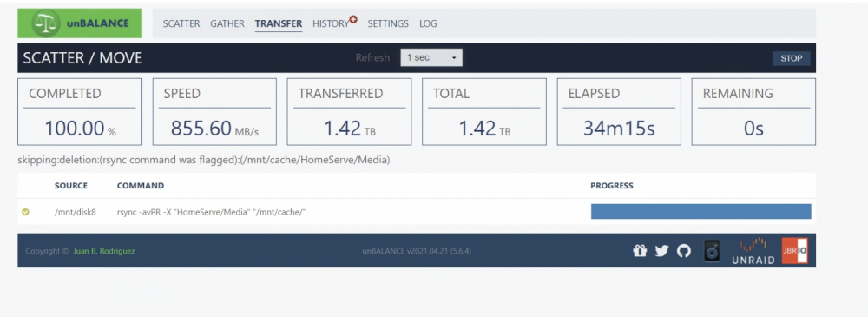Click the 34m15s elapsed value
This screenshot has height=317, width=868.
click(x=620, y=129)
